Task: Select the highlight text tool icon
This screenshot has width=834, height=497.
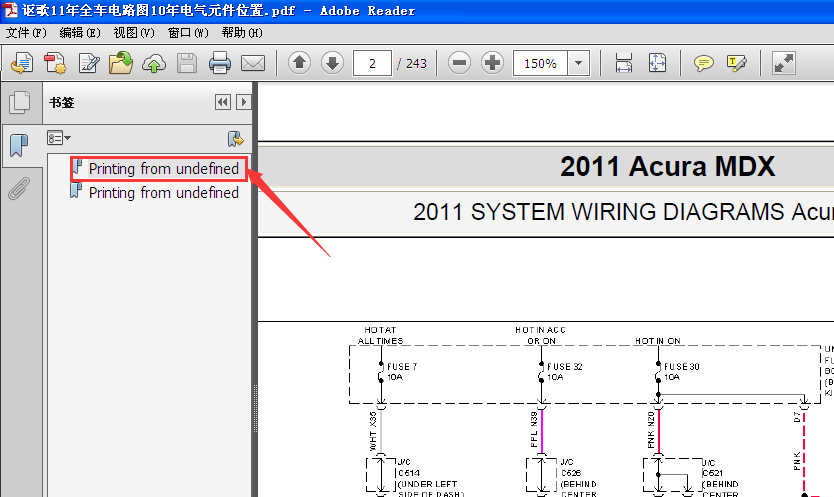Action: click(736, 63)
